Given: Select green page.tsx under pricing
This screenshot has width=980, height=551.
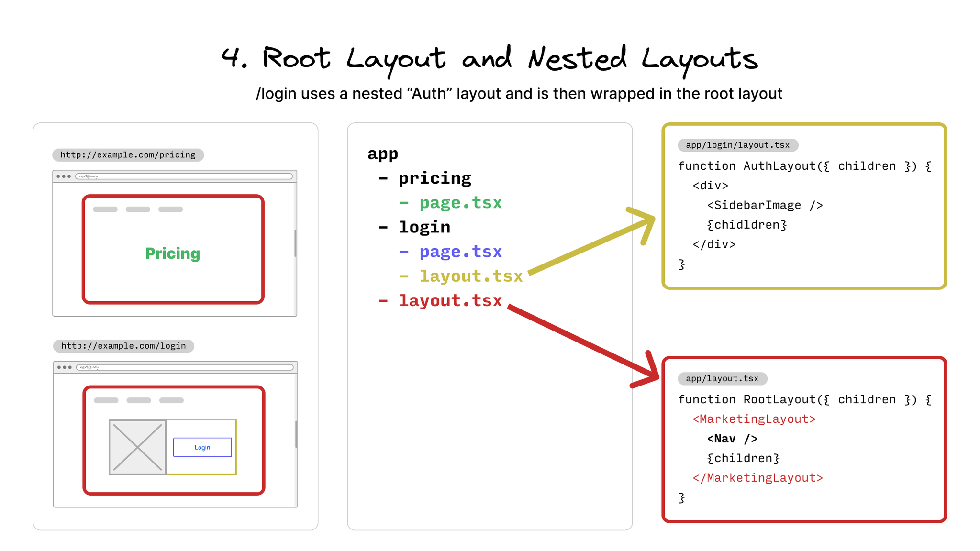Looking at the screenshot, I should [460, 203].
